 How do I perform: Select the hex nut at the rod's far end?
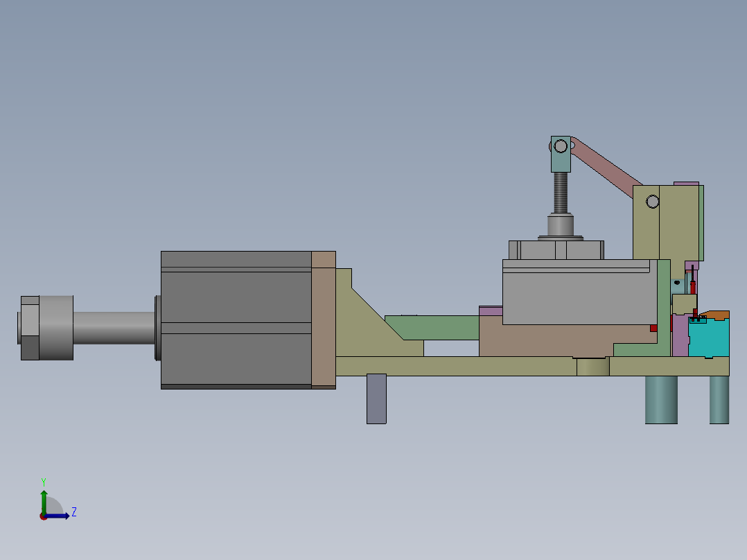[30, 328]
